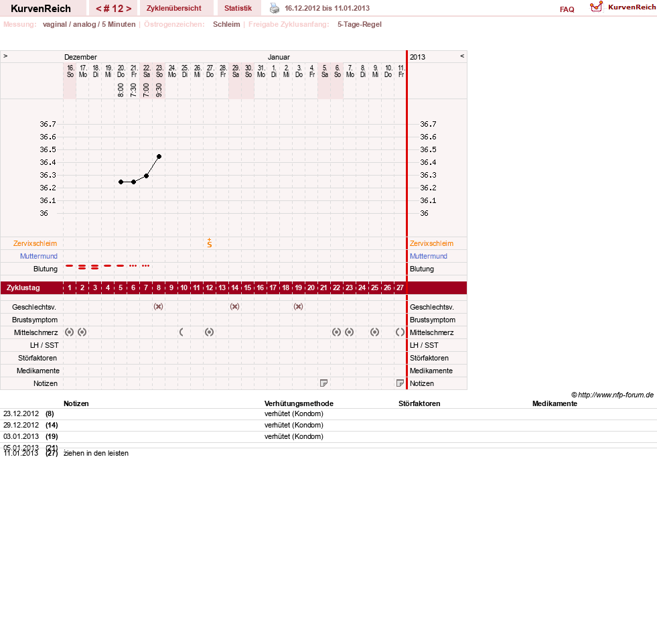The image size is (657, 644).
Task: Click the left blue Muttermund label
Action: click(x=39, y=256)
